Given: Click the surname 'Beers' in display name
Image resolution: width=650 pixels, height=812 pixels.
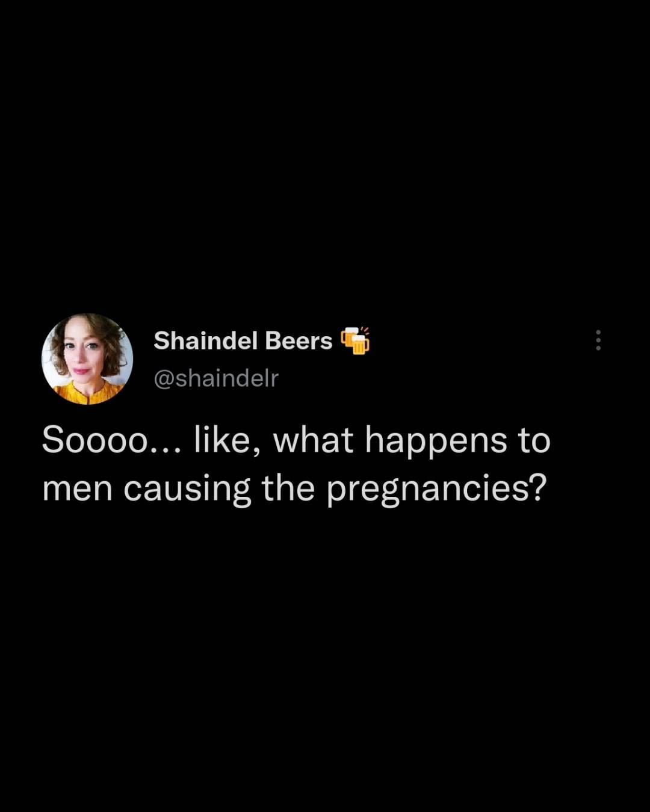Looking at the screenshot, I should [x=299, y=340].
